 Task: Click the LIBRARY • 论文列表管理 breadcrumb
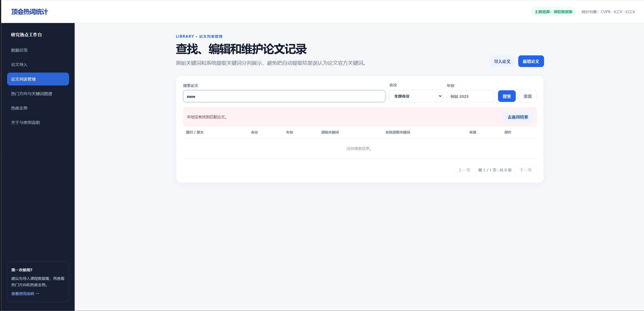(199, 36)
